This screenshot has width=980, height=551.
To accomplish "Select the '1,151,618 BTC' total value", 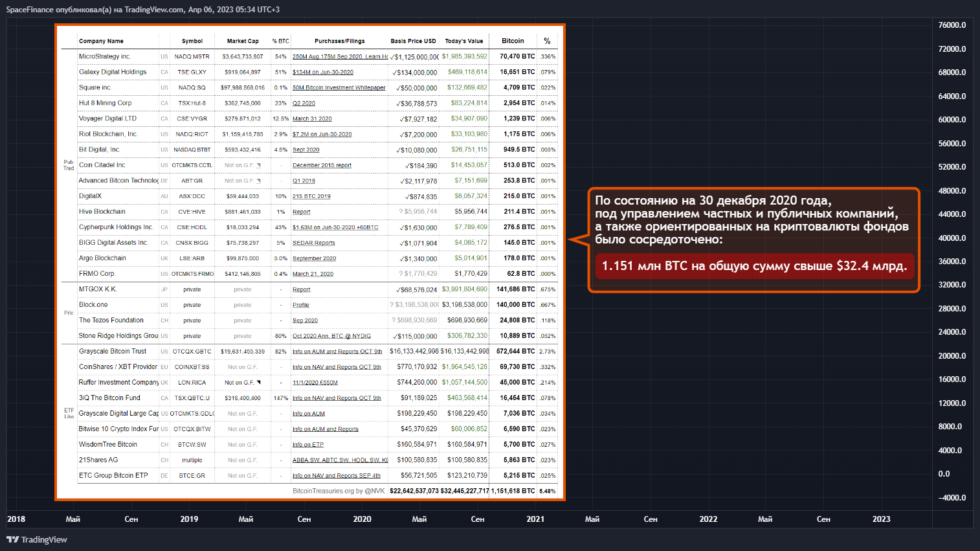I will (513, 491).
